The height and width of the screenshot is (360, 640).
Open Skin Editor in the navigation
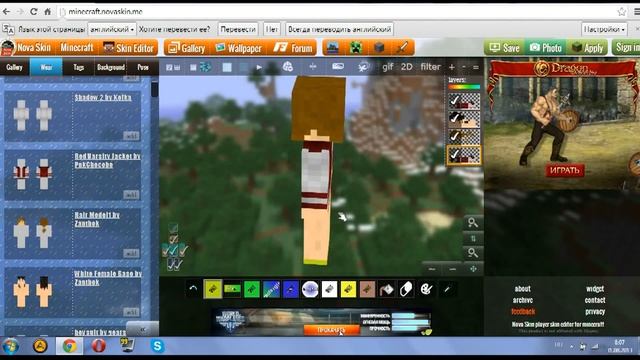point(128,48)
